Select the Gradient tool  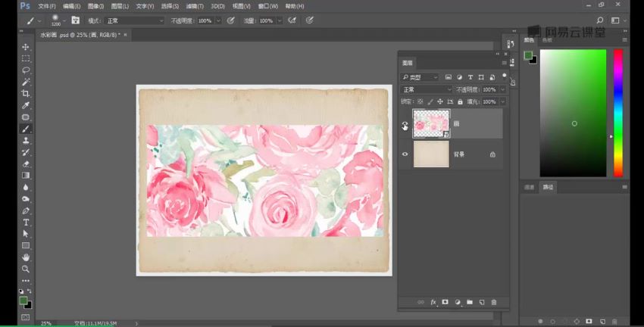(x=26, y=176)
